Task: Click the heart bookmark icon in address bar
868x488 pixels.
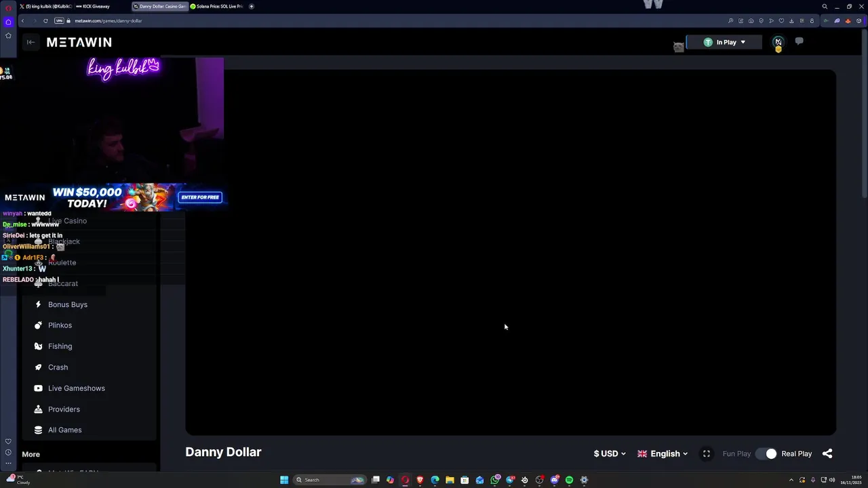Action: pyautogui.click(x=781, y=21)
